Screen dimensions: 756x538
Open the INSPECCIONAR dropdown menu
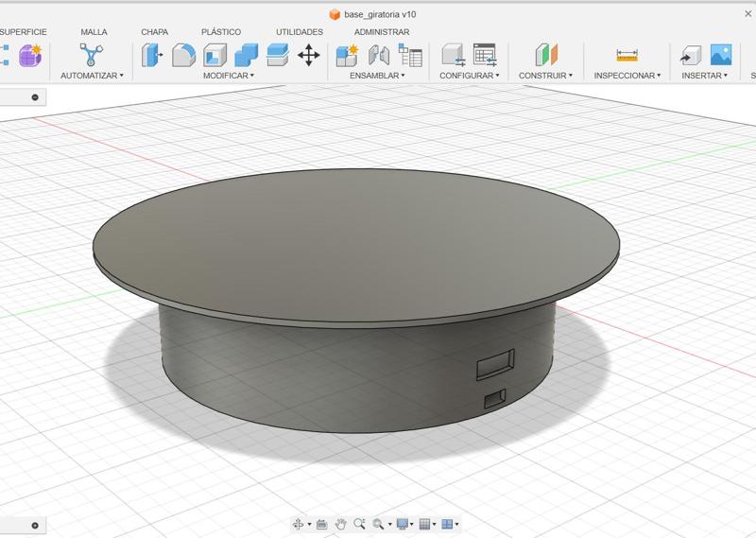pos(627,76)
